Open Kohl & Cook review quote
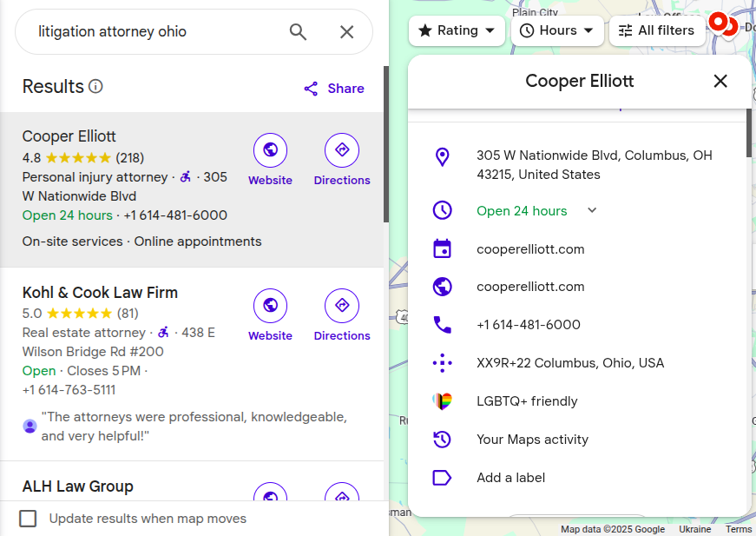 pyautogui.click(x=194, y=426)
